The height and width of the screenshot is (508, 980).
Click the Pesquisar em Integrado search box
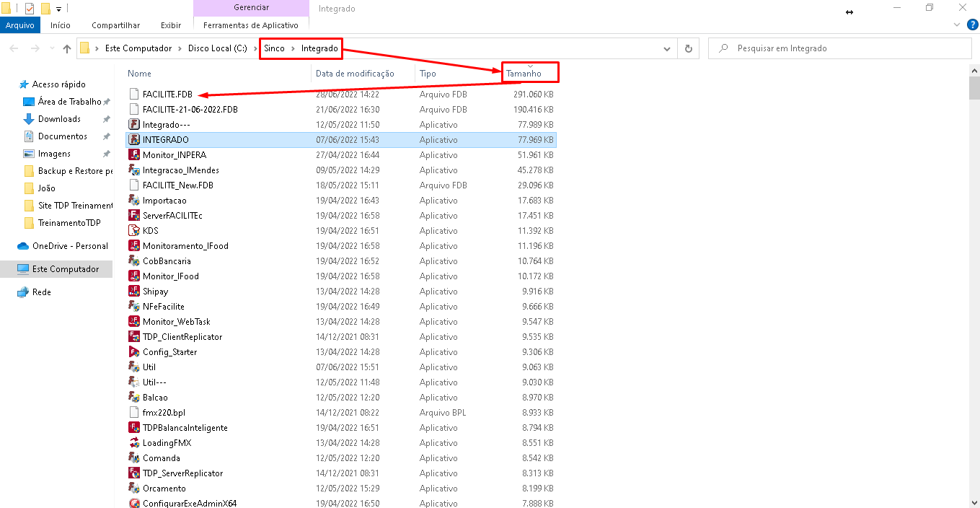tap(840, 48)
